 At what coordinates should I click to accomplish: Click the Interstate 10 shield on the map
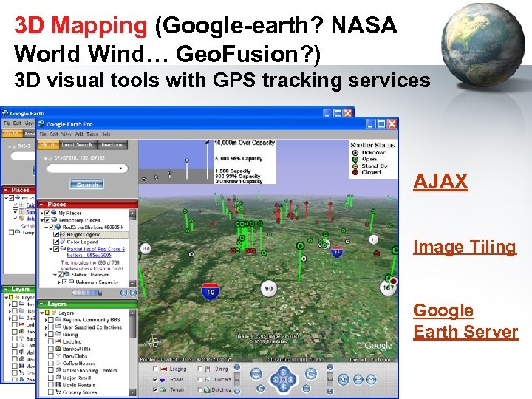[211, 292]
